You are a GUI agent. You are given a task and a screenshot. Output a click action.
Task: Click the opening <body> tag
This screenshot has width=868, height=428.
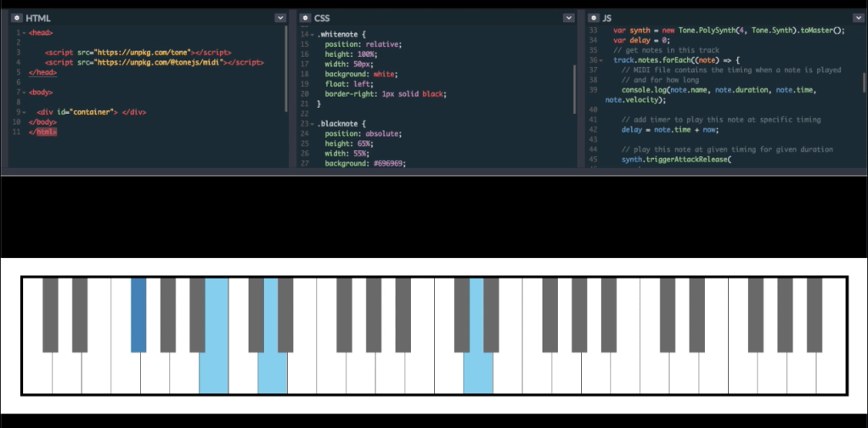pos(41,93)
